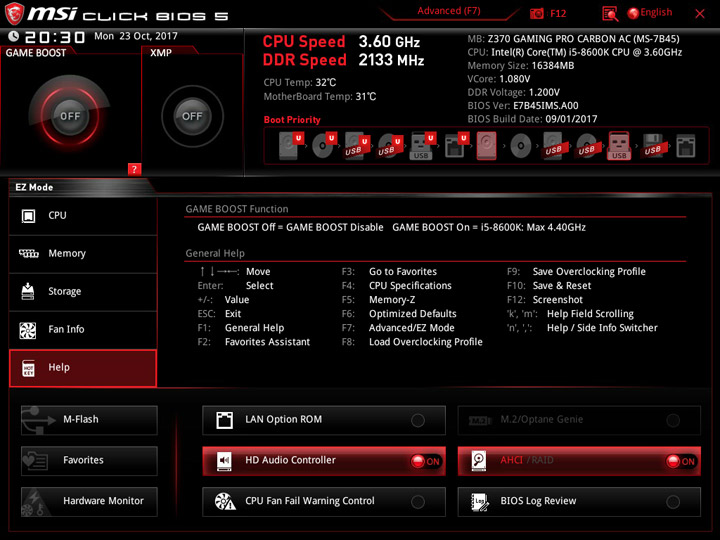Select the legacy network boot device at end
Viewport: 720px width, 540px height.
(x=686, y=146)
